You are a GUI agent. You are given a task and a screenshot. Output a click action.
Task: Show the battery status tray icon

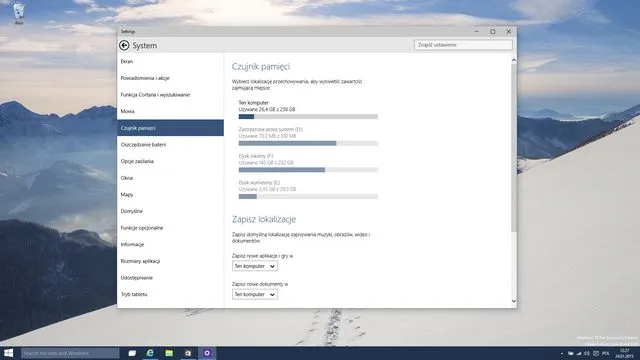570,353
